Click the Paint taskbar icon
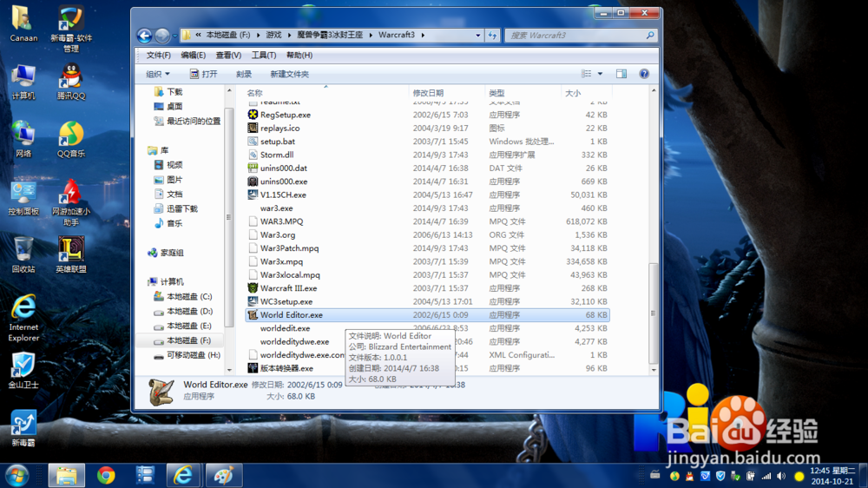868x488 pixels. click(224, 475)
